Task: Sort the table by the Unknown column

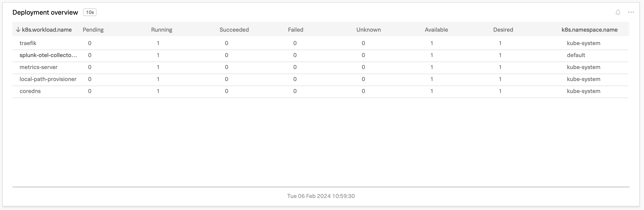Action: [368, 29]
